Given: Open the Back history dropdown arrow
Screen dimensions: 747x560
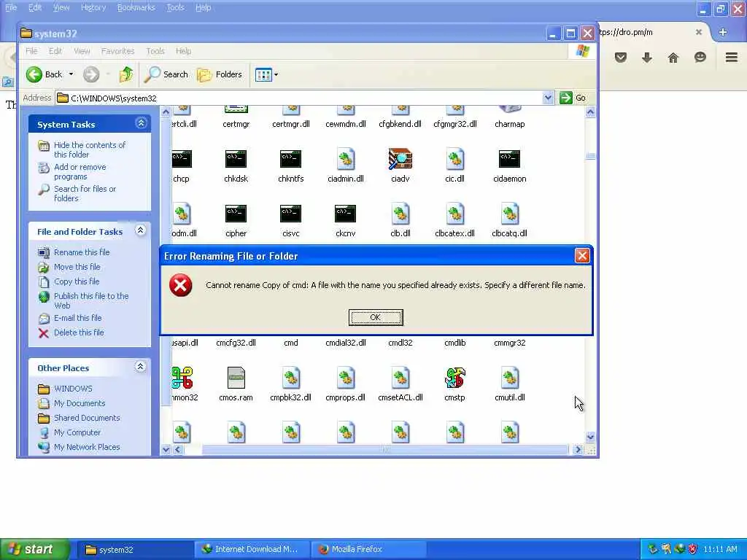Looking at the screenshot, I should point(71,74).
